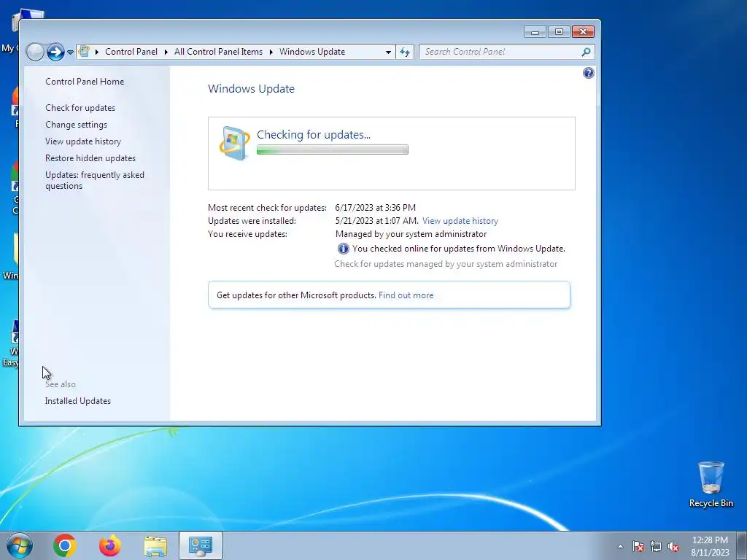Click the Windows Update heading text

click(x=251, y=89)
